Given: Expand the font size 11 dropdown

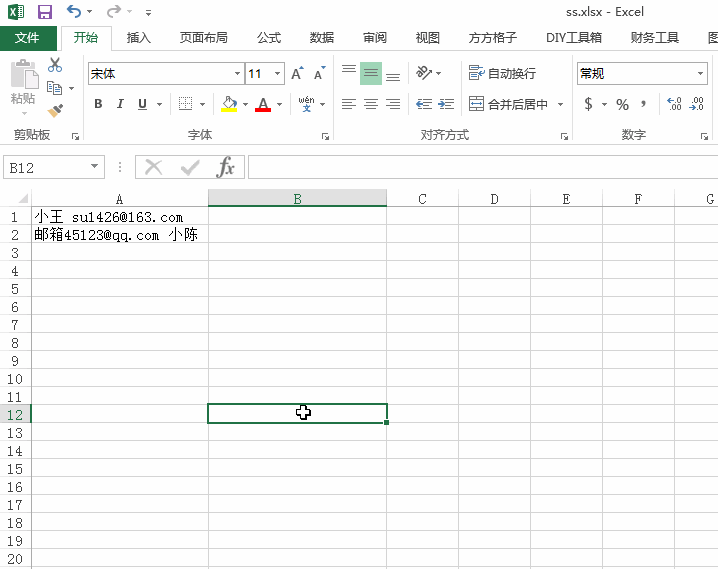Looking at the screenshot, I should click(278, 74).
